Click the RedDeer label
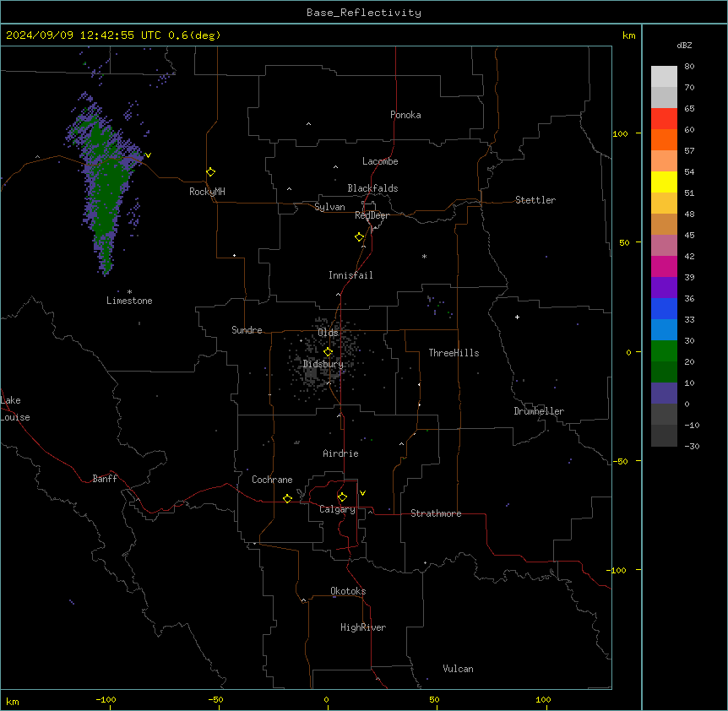The width and height of the screenshot is (728, 711). point(372,215)
